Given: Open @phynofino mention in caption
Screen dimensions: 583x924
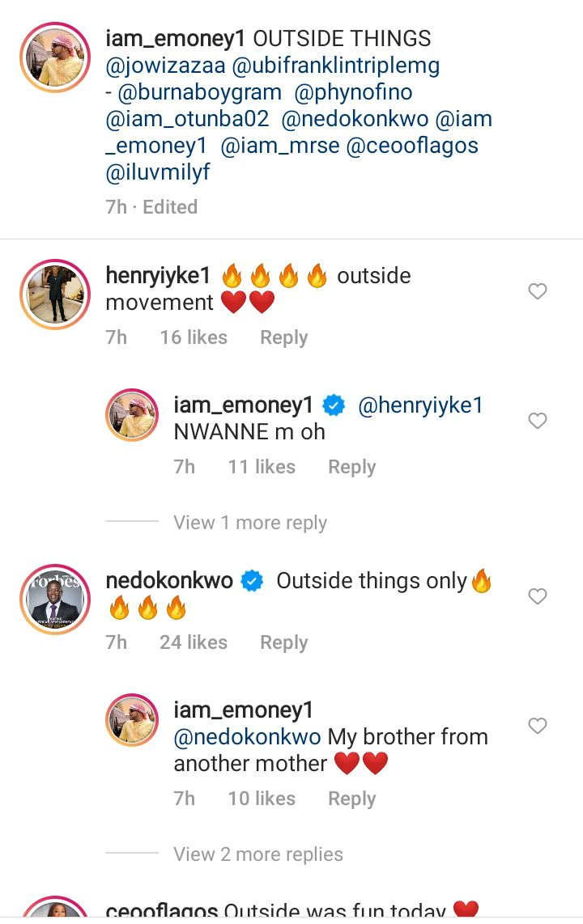Looking at the screenshot, I should tap(353, 92).
